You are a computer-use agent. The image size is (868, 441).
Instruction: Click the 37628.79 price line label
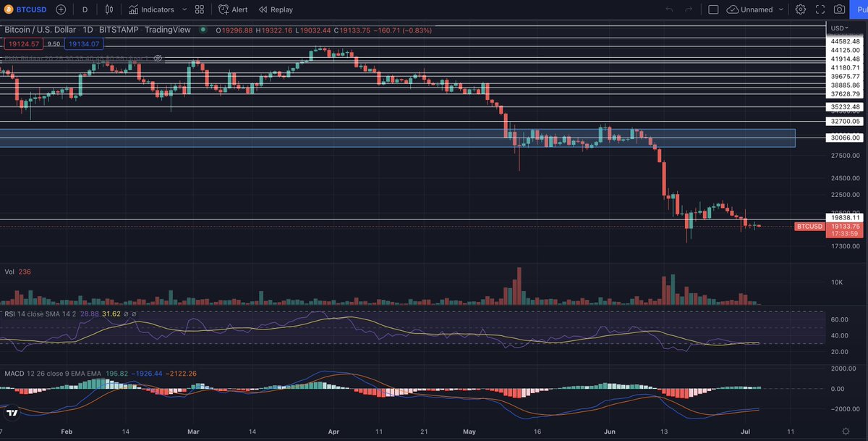point(845,93)
